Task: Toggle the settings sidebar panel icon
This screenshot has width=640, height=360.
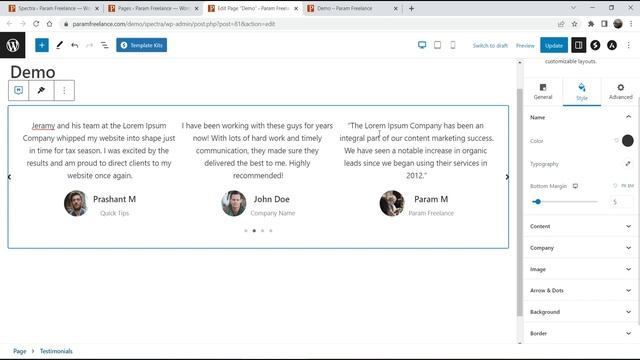Action: pyautogui.click(x=578, y=45)
